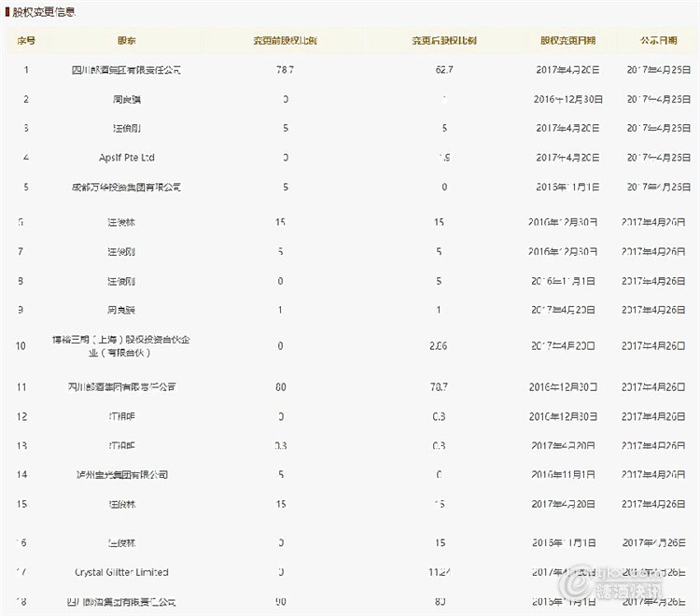Select shareholder 汪俊刚 in row 8

(121, 281)
